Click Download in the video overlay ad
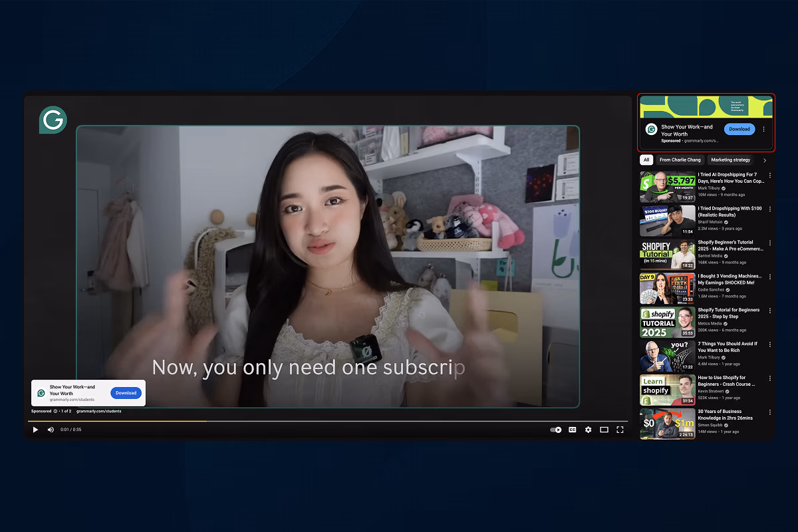798x532 pixels. [x=126, y=393]
